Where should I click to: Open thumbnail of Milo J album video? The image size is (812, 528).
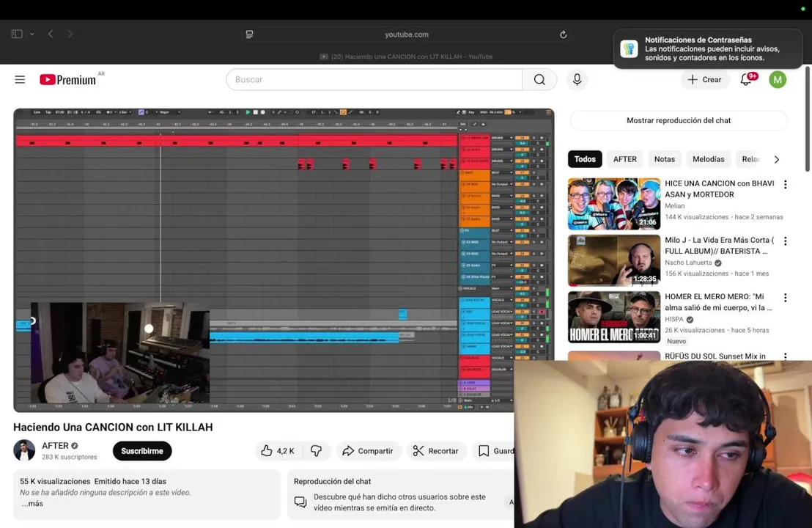coord(614,260)
